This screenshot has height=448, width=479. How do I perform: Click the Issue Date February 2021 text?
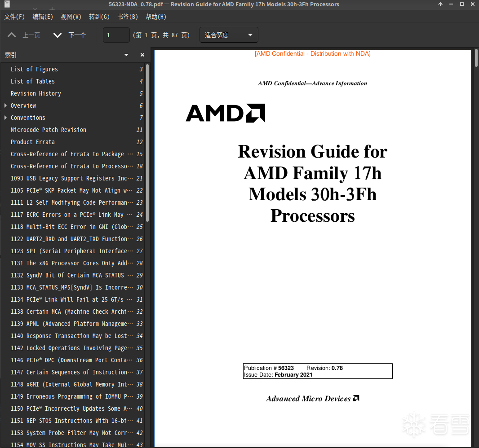(278, 375)
